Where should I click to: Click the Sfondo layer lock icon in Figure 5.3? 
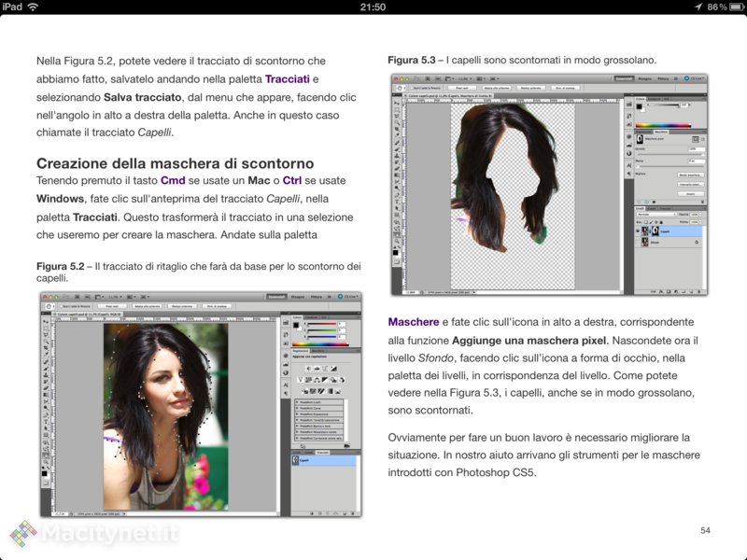[x=697, y=242]
